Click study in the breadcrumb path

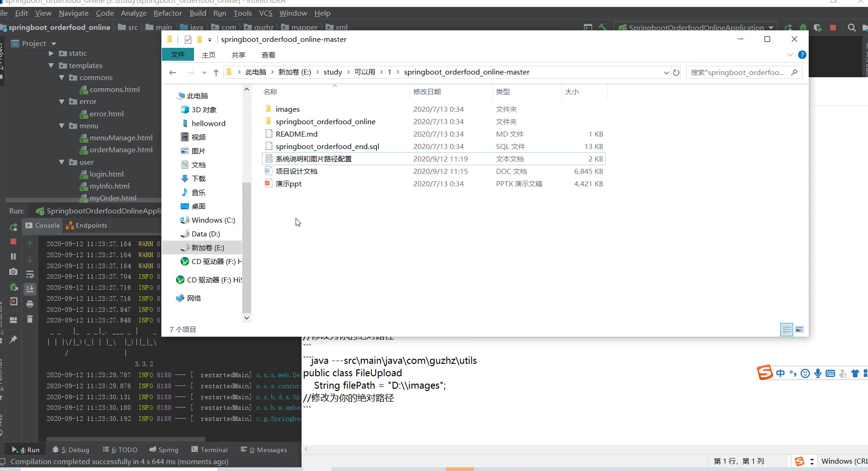(x=333, y=72)
